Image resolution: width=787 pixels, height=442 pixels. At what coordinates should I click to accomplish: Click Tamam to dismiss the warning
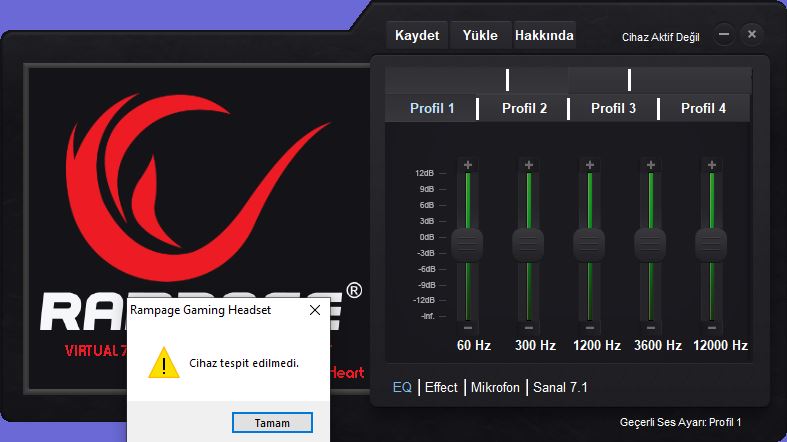[x=272, y=422]
